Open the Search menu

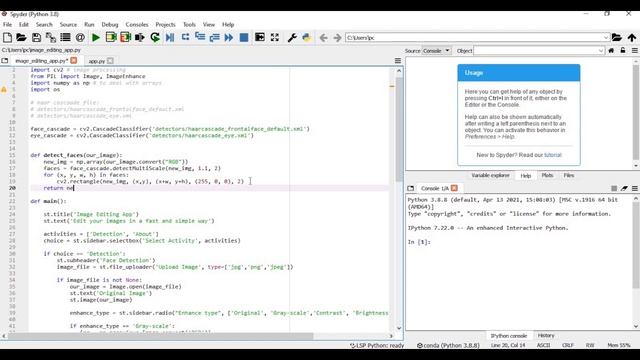tap(44, 24)
